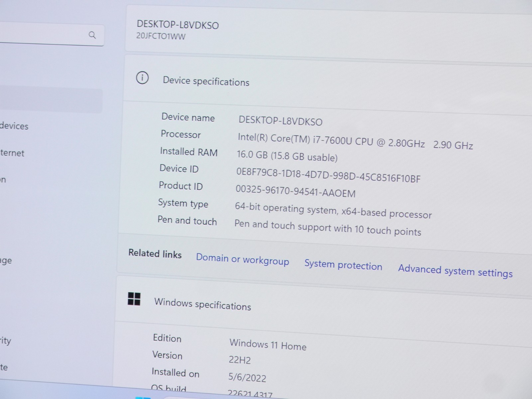
Task: Open Advanced system settings link
Action: (x=455, y=271)
